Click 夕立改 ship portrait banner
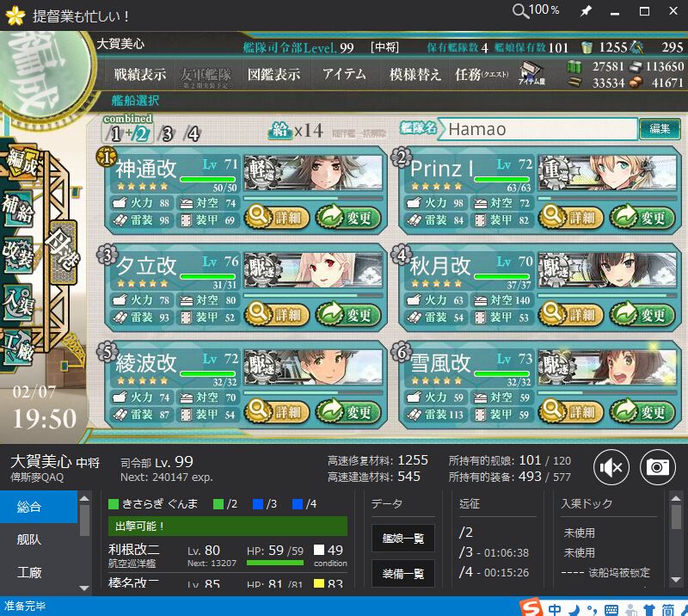 313,269
